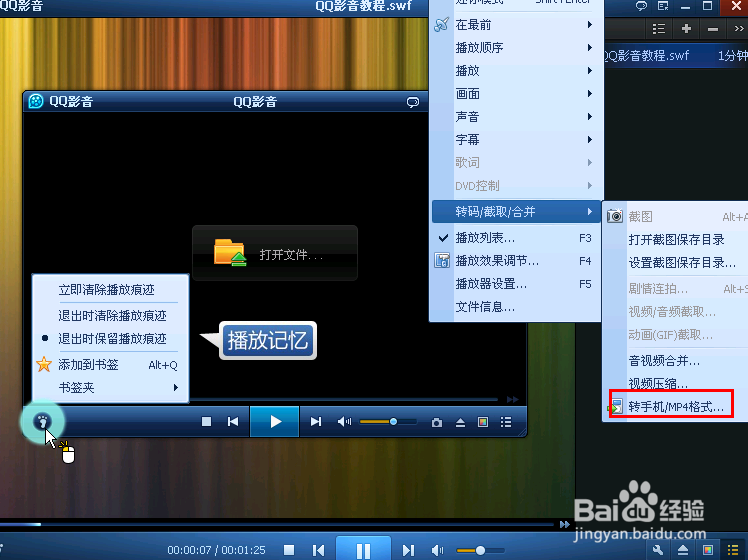Screen dimensions: 748x560
Task: Select 音视频合并 entry
Action: pyautogui.click(x=676, y=361)
